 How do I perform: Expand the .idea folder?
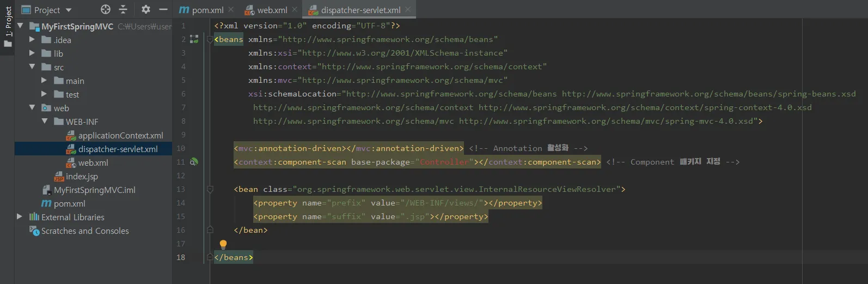(32, 40)
